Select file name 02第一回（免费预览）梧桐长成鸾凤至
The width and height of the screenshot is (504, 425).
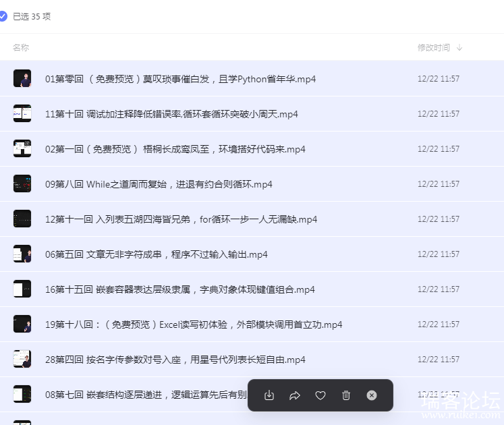(175, 149)
